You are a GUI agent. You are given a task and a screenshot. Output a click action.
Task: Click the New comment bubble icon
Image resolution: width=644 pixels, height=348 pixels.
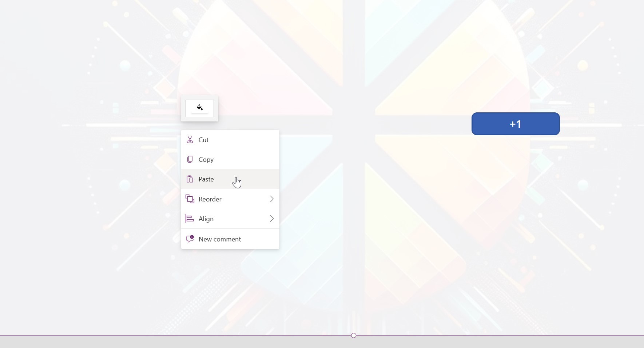tap(190, 239)
